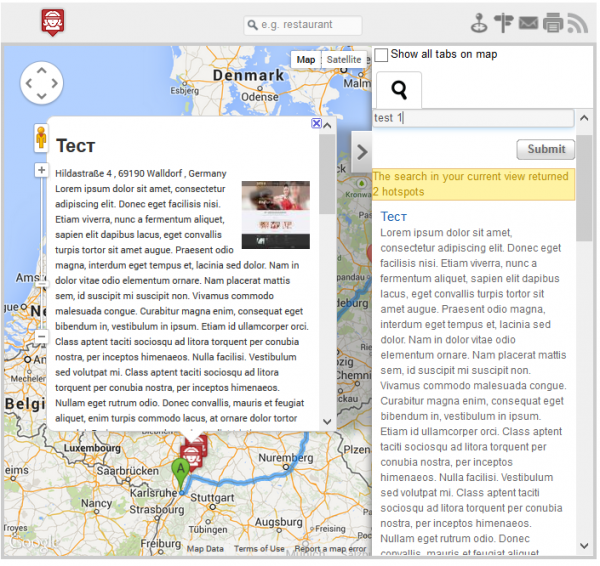This screenshot has height=566, width=600.
Task: Click the 'Map Data' link
Action: click(x=205, y=549)
